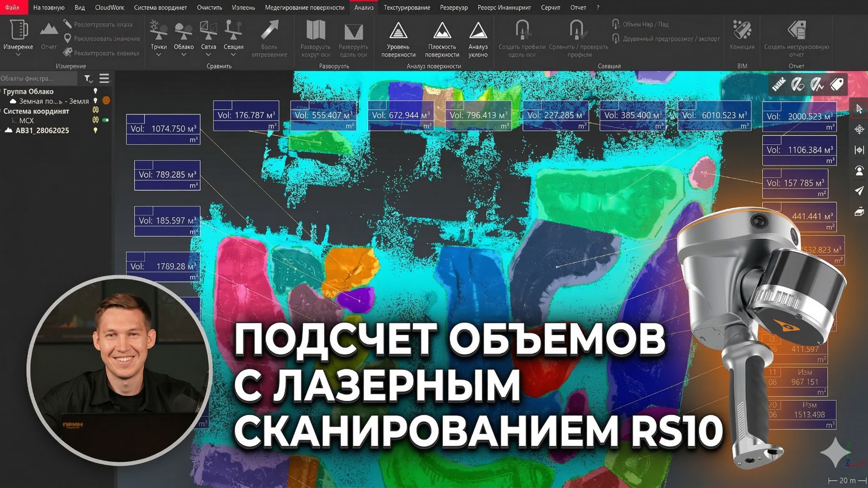This screenshot has width=868, height=488.
Task: Click the Обіяты фнистра search field
Action: point(39,78)
